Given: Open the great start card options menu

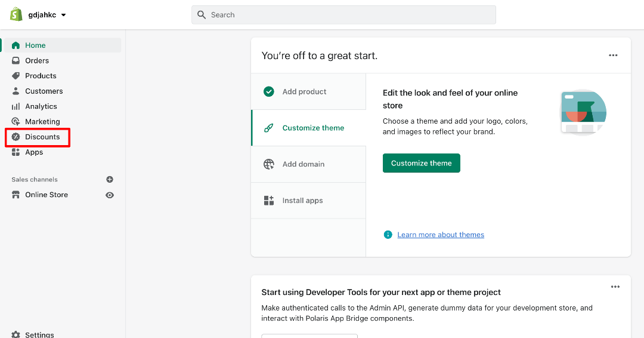Looking at the screenshot, I should tap(613, 55).
